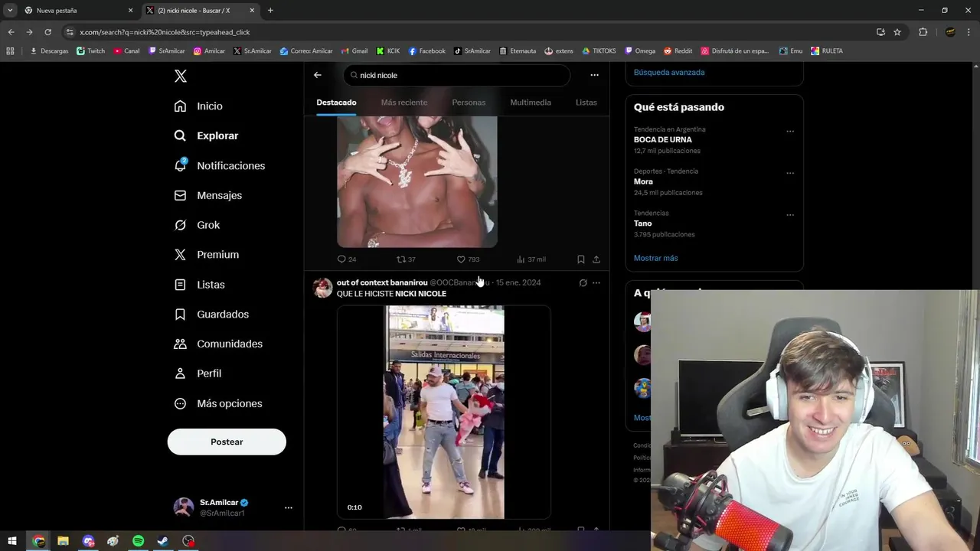Open options for the Tano trend
Image resolution: width=980 pixels, height=551 pixels.
pos(790,215)
